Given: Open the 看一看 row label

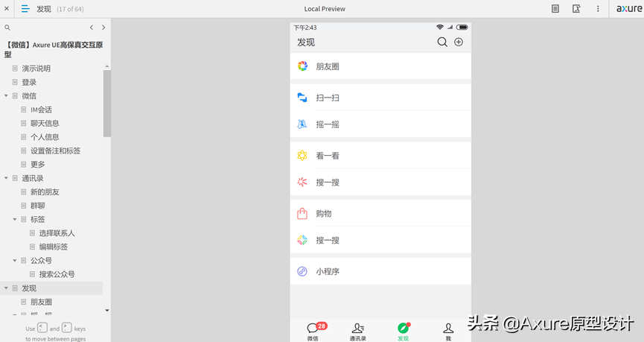Looking at the screenshot, I should (328, 156).
